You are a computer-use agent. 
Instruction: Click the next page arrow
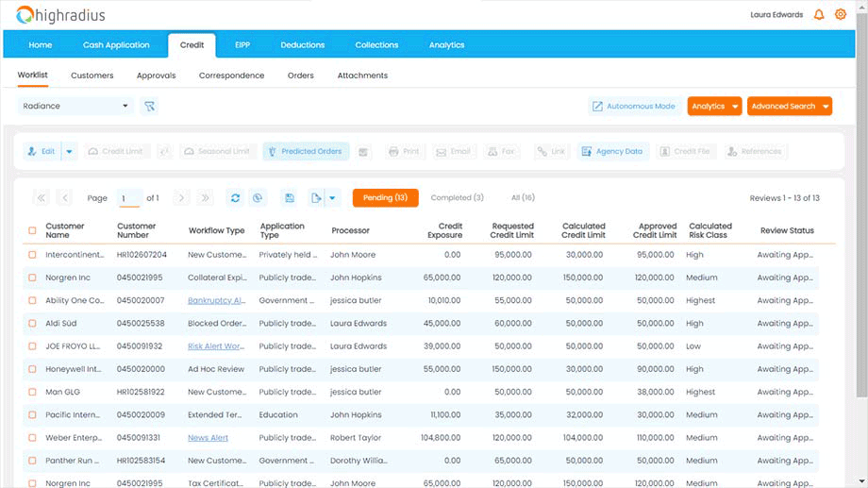[181, 198]
